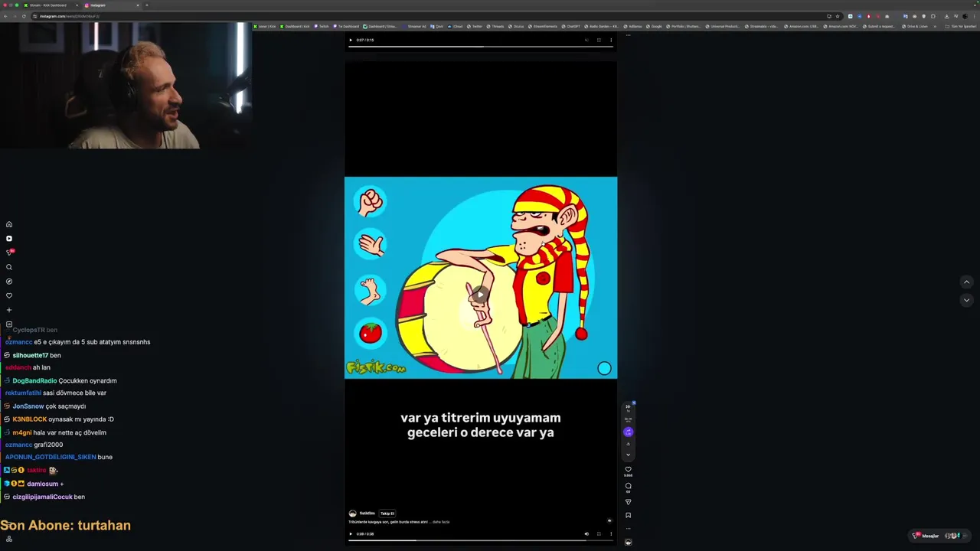980x551 pixels.
Task: Seek on the bottom reel progress bar
Action: coord(480,541)
